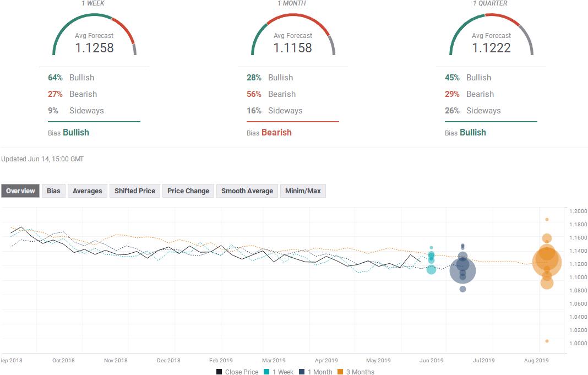This screenshot has width=588, height=375.
Task: Select the largest dark blue forecast bubble
Action: click(462, 270)
